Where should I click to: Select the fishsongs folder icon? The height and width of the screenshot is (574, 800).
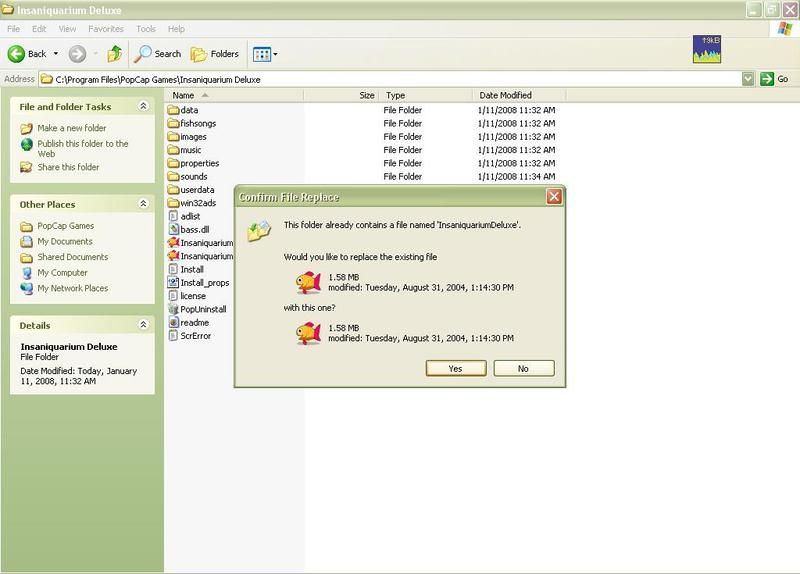click(x=173, y=123)
